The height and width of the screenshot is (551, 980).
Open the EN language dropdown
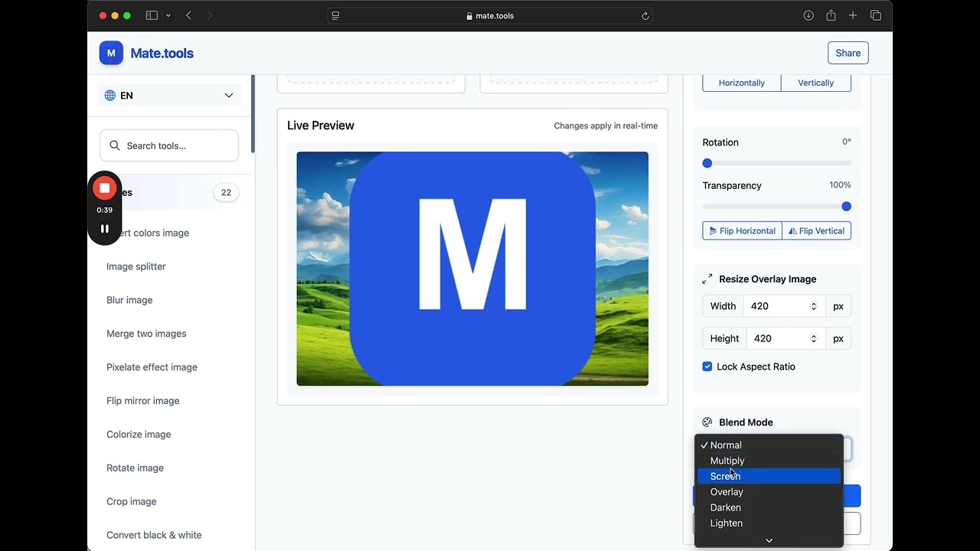click(x=169, y=96)
